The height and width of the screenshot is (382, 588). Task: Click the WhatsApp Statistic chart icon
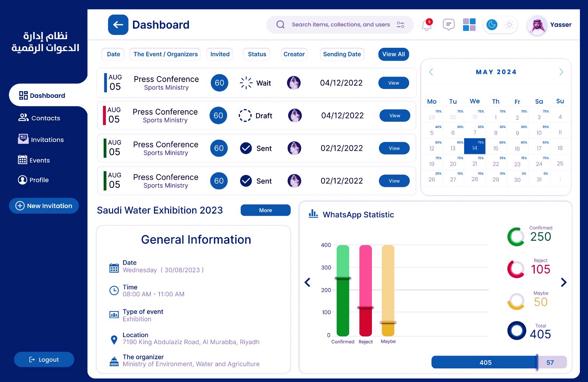pyautogui.click(x=313, y=214)
